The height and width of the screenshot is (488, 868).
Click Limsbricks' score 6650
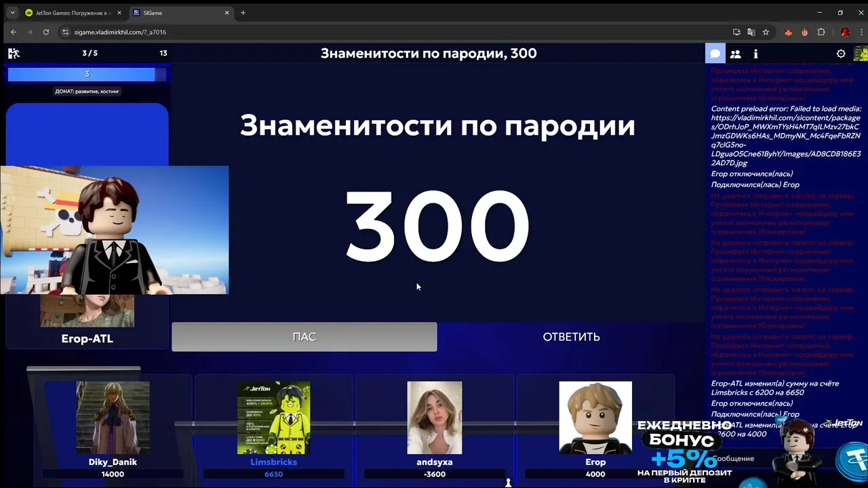[x=274, y=474]
